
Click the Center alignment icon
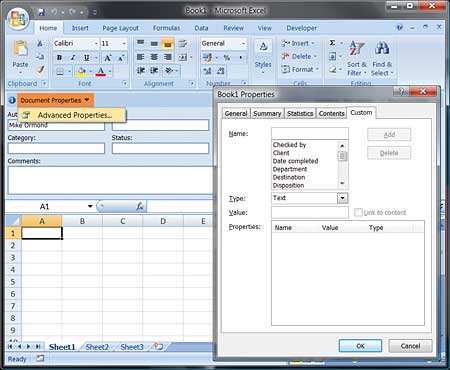[x=154, y=57]
